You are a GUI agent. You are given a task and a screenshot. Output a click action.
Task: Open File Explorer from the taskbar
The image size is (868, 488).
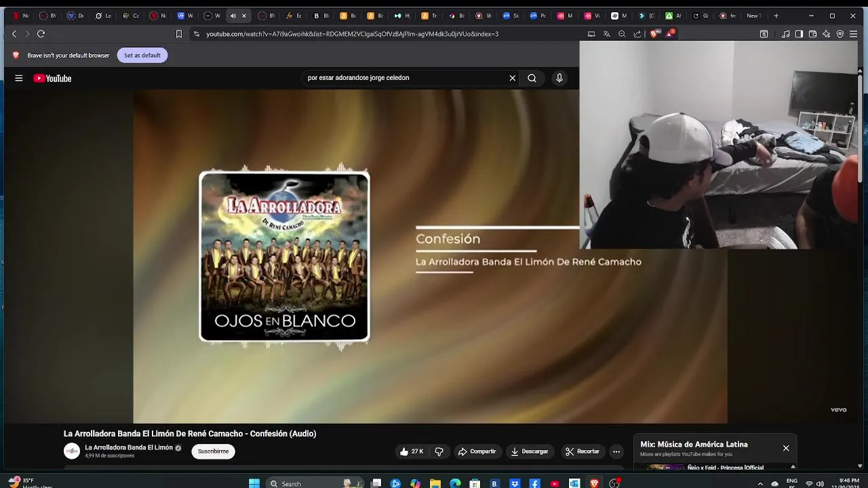click(435, 483)
